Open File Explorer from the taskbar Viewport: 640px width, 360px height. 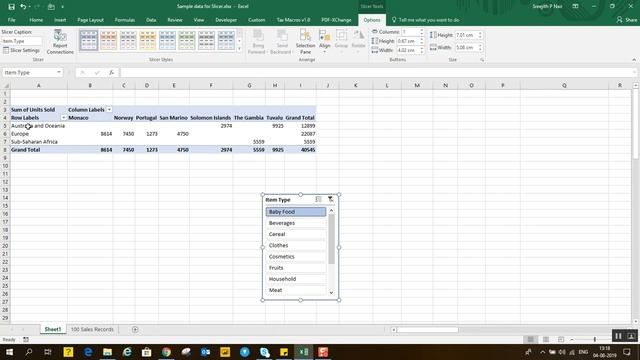point(107,352)
